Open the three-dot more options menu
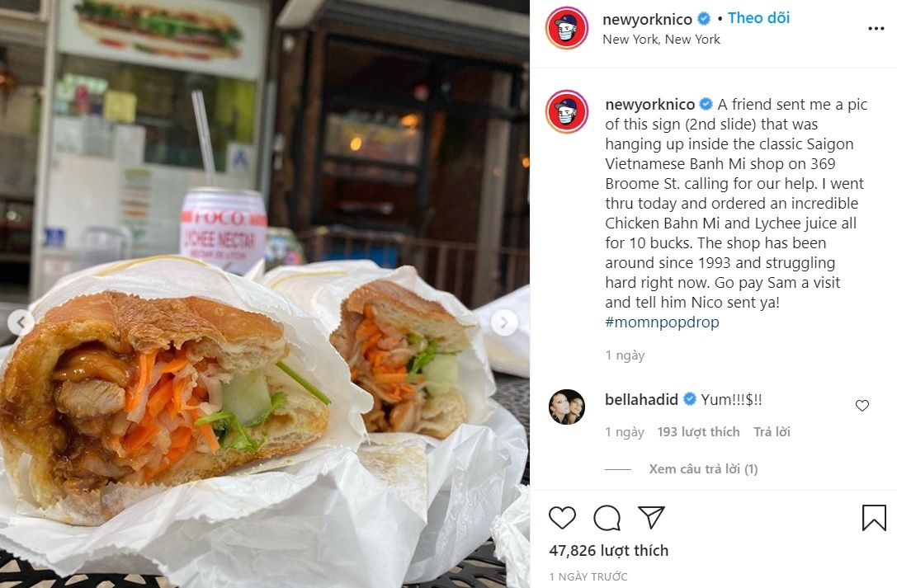 (876, 29)
